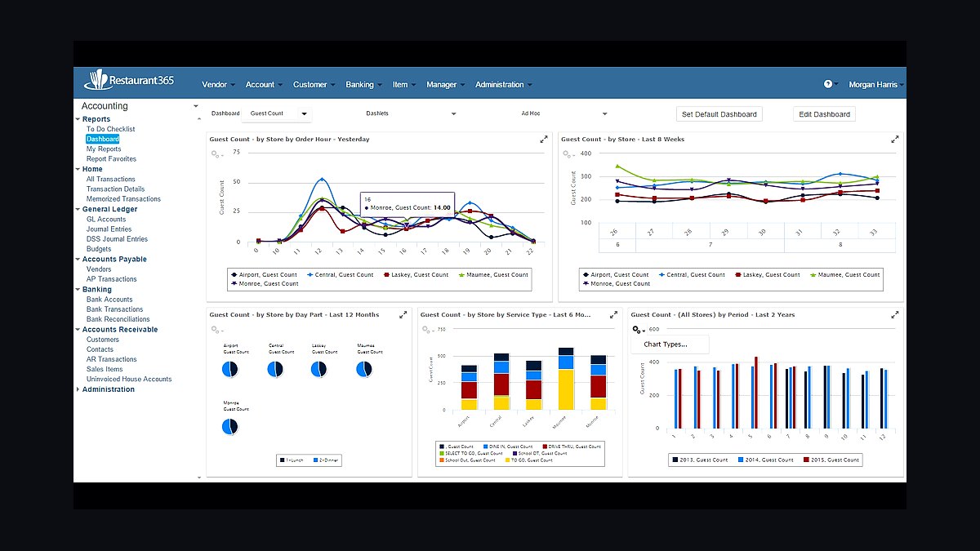Screen dimensions: 980x551
Task: Click Edit Dashboard button
Action: point(824,114)
